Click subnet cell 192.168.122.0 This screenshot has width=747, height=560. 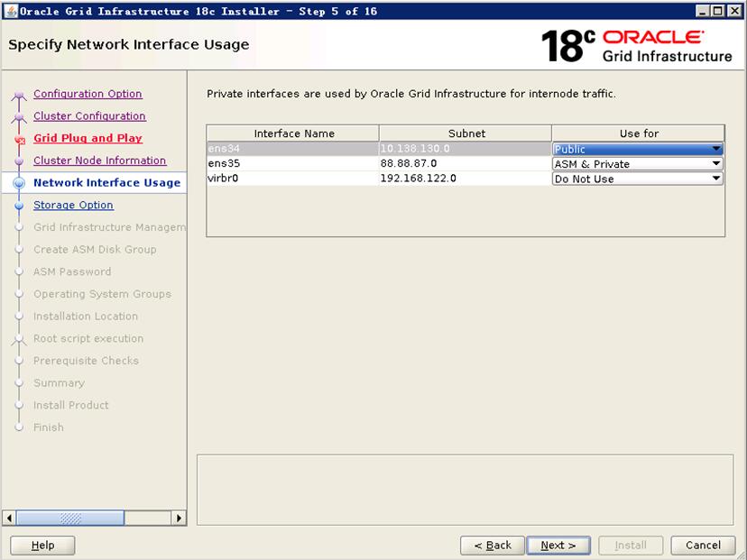466,178
